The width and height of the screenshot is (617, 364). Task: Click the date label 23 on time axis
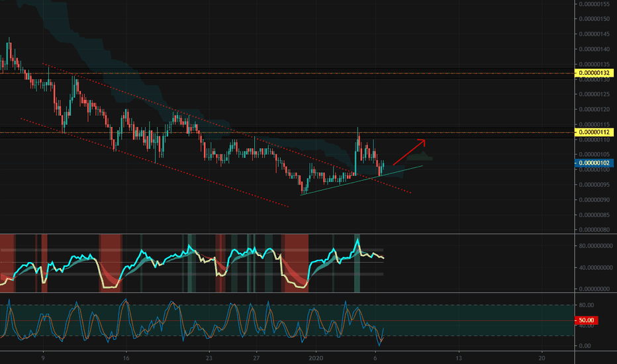click(209, 358)
